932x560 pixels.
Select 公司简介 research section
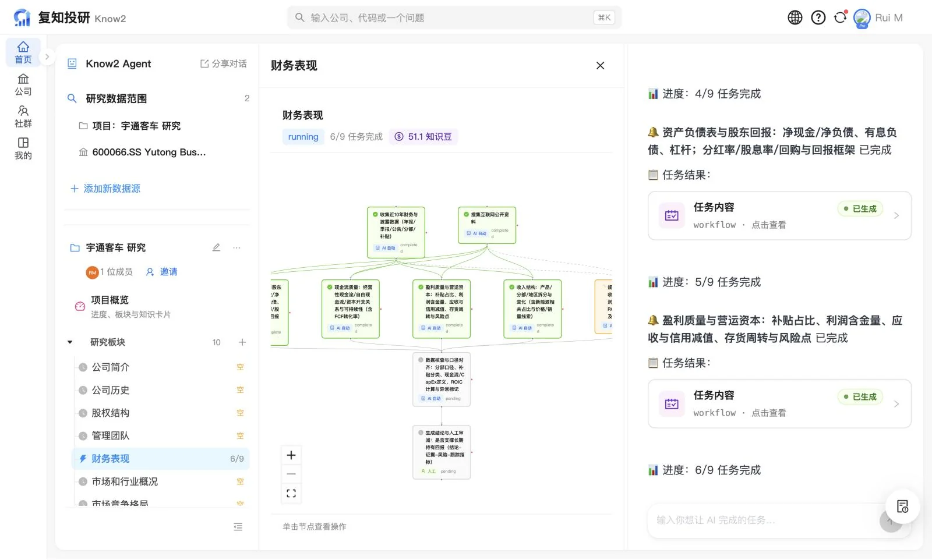[x=161, y=367]
